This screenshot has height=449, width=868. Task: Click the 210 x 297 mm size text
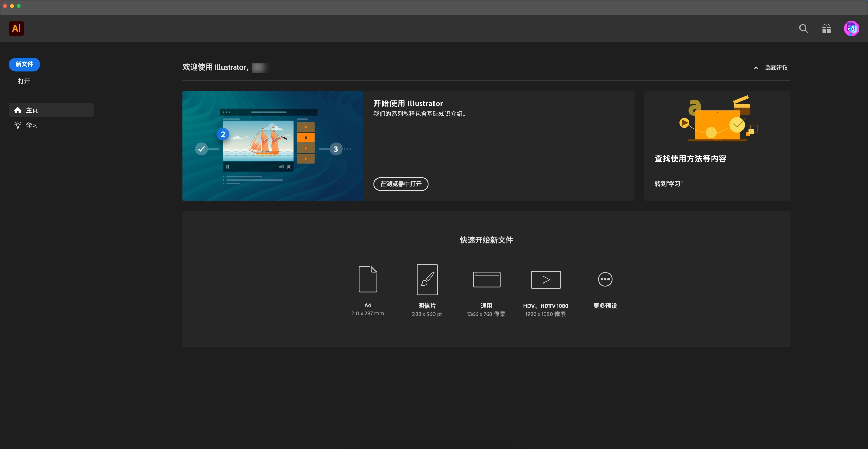367,314
